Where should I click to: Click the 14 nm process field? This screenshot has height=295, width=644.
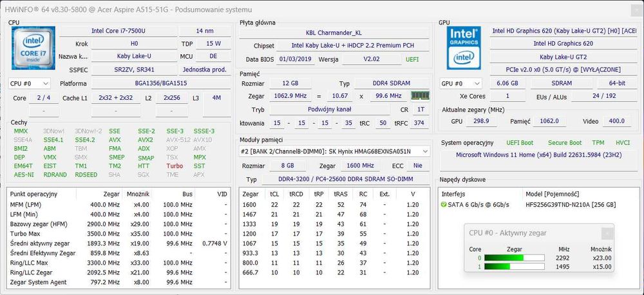205,31
